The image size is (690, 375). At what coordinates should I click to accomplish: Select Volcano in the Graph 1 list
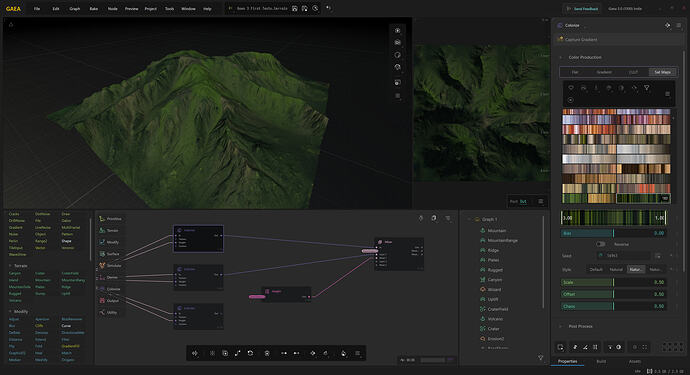click(x=495, y=319)
